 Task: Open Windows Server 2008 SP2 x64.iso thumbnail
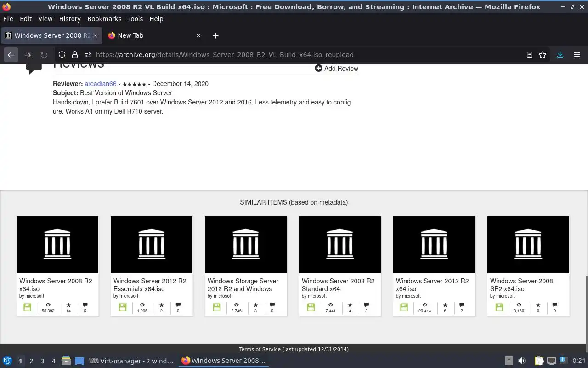point(528,245)
